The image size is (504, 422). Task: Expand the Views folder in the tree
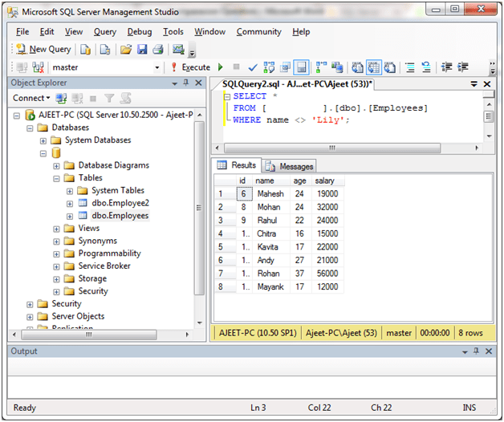[x=57, y=229]
